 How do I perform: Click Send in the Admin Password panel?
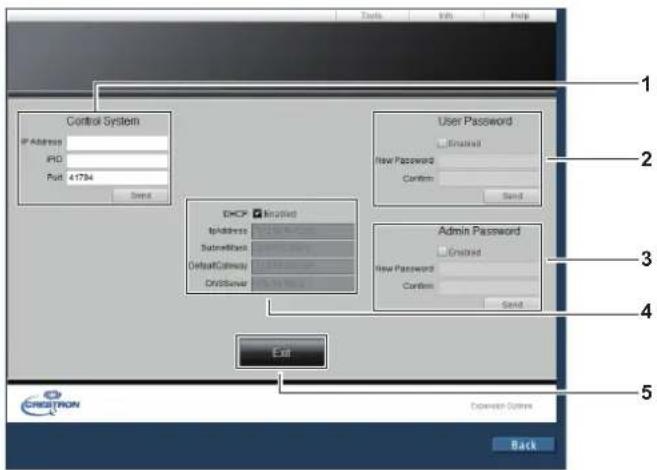tap(512, 304)
